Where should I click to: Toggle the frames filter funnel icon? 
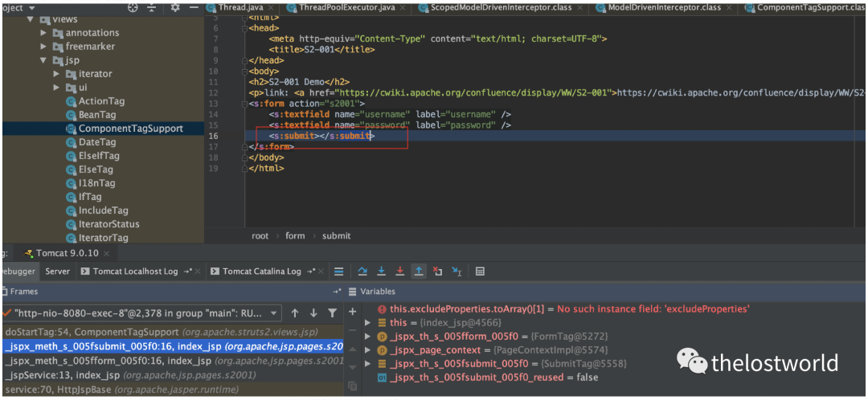[x=332, y=312]
